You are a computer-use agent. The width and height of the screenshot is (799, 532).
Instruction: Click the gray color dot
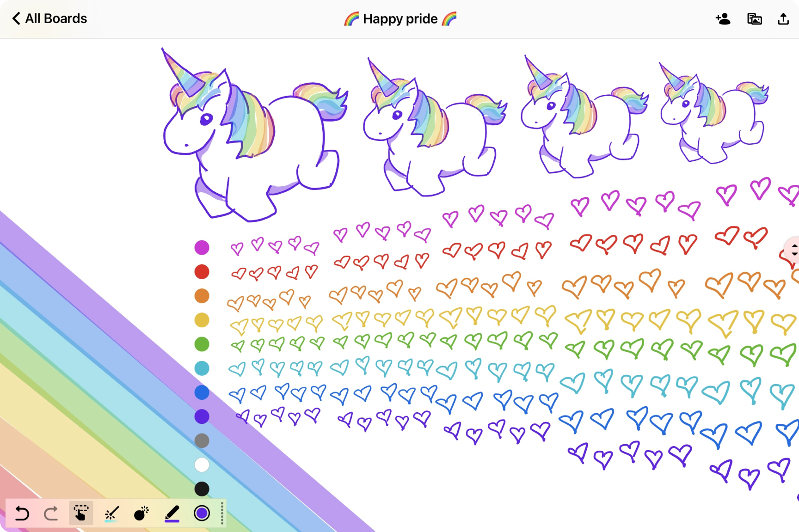click(202, 441)
